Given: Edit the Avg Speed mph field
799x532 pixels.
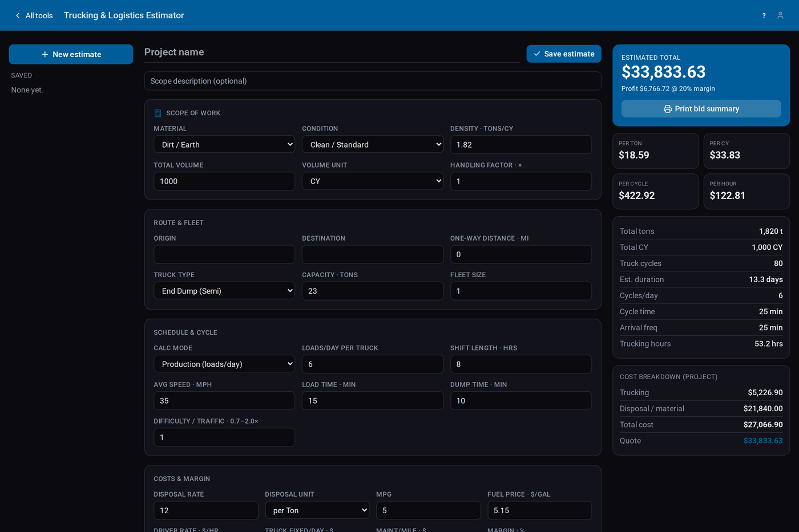Looking at the screenshot, I should click(224, 401).
